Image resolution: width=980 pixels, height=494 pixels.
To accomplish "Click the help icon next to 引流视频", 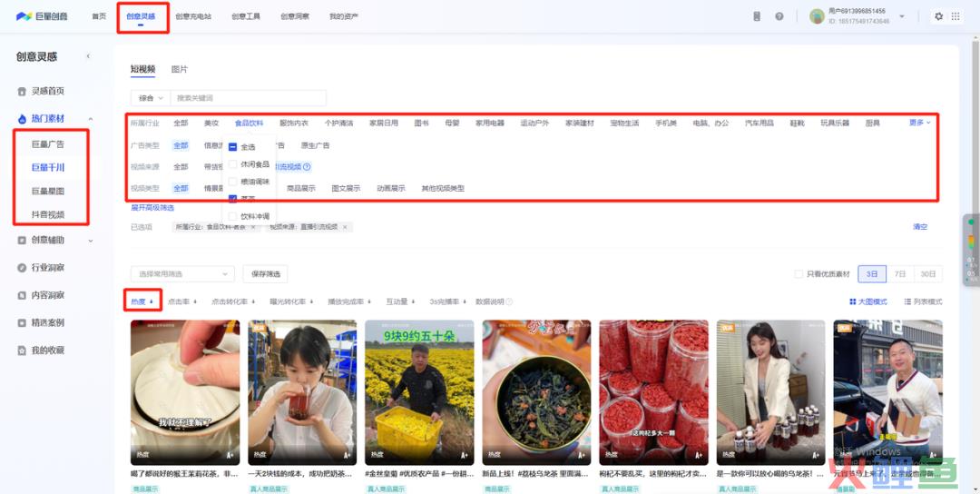I will [x=307, y=167].
